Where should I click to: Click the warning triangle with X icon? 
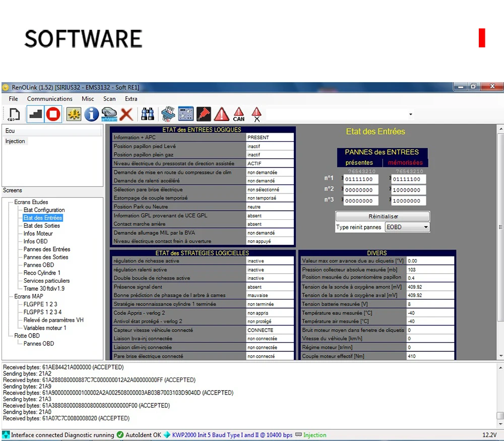coord(257,114)
